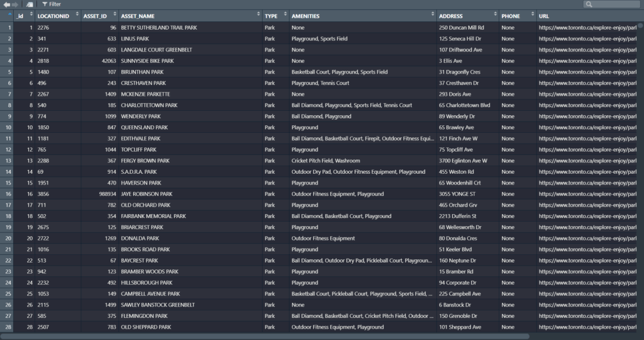
Task: Click the URL in LINUS PARK row
Action: [587, 39]
